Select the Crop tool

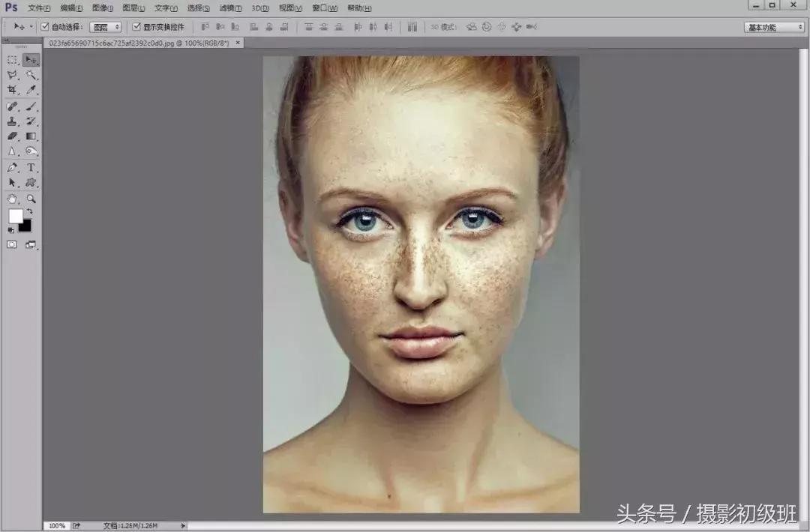pos(12,90)
